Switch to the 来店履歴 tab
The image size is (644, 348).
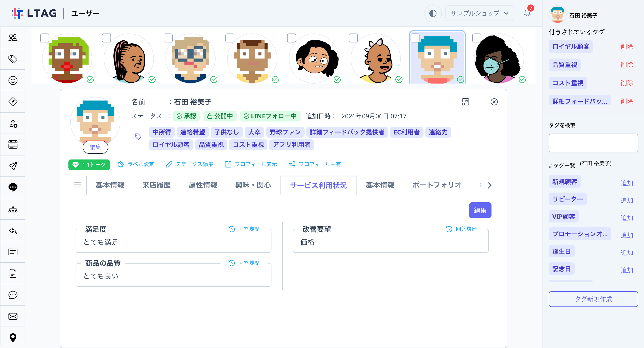coord(157,185)
